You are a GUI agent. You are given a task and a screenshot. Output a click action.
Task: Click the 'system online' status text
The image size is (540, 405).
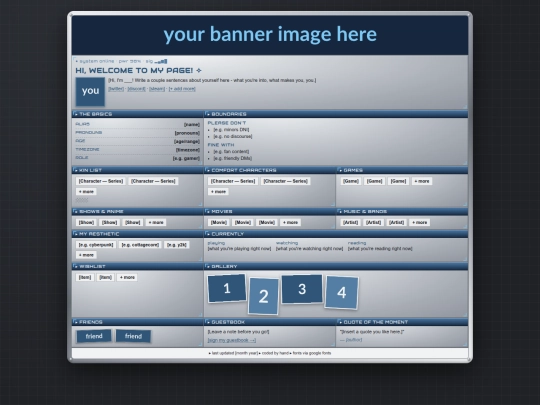(x=97, y=61)
